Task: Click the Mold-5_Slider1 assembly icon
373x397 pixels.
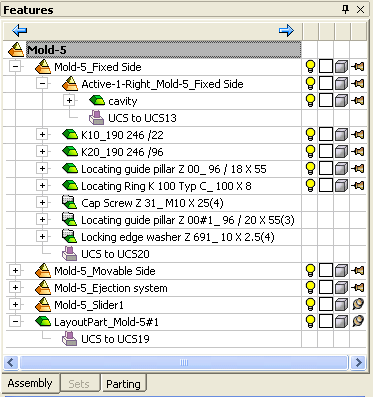Action: [43, 305]
